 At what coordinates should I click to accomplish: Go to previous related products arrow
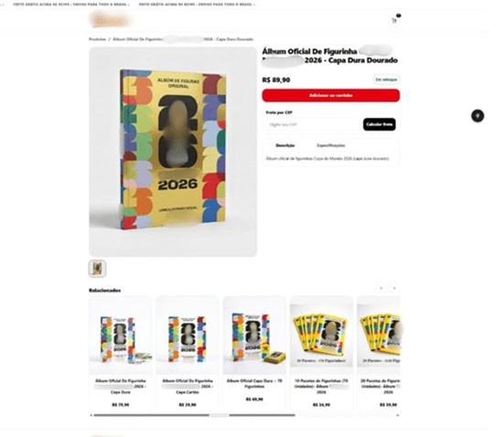tap(381, 288)
